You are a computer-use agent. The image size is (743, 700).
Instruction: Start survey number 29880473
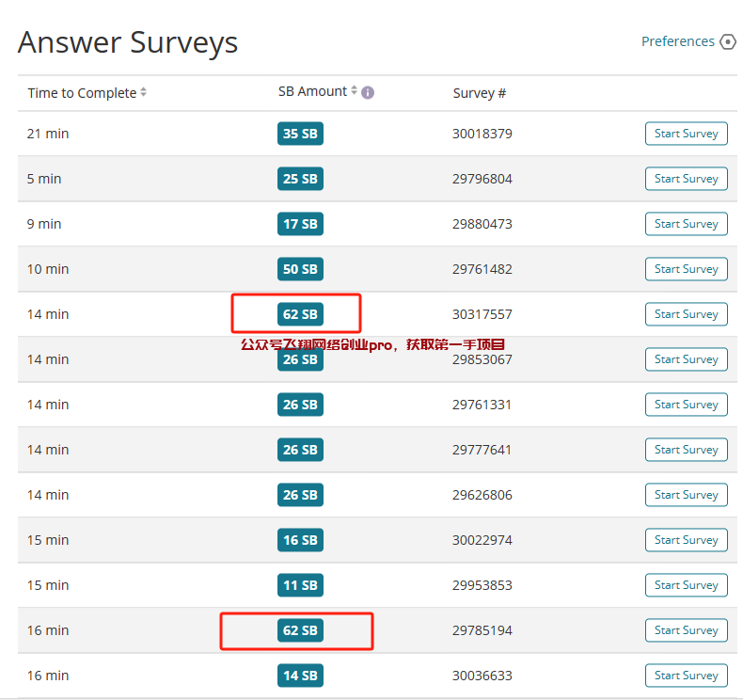tap(686, 224)
